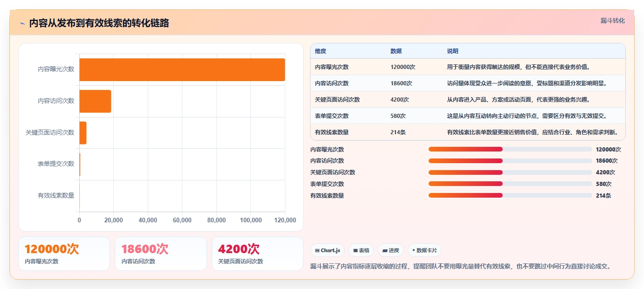Viewport: 644px width, 289px height.
Task: Click the icon before the funnel title
Action: click(x=22, y=23)
